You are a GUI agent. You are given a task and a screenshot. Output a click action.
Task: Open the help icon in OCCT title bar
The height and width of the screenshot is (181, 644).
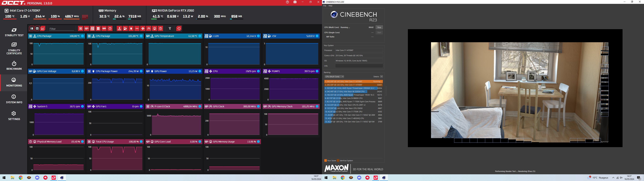pyautogui.click(x=287, y=2)
